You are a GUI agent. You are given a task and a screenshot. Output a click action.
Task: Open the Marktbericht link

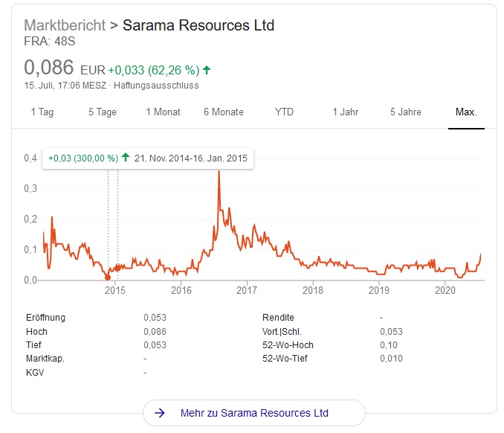65,26
